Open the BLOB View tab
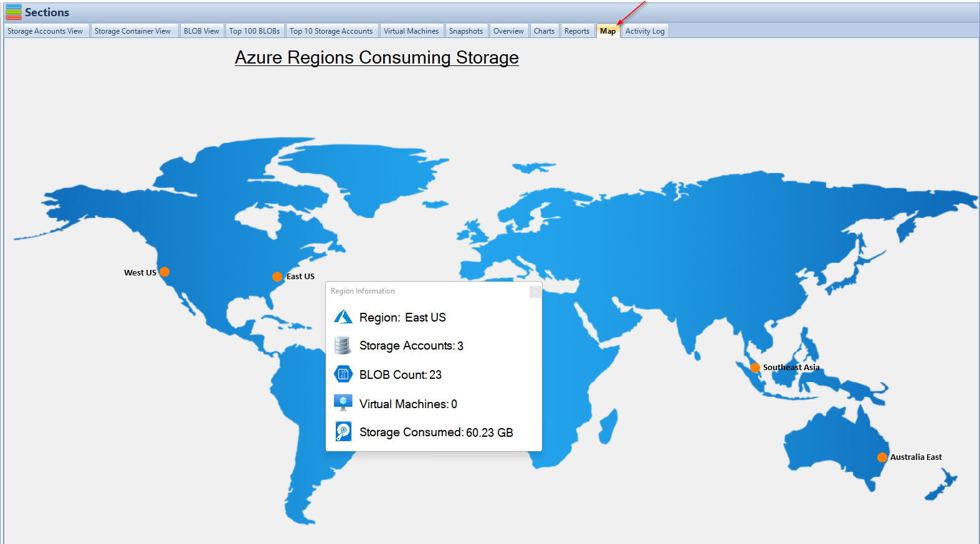980x544 pixels. click(201, 31)
